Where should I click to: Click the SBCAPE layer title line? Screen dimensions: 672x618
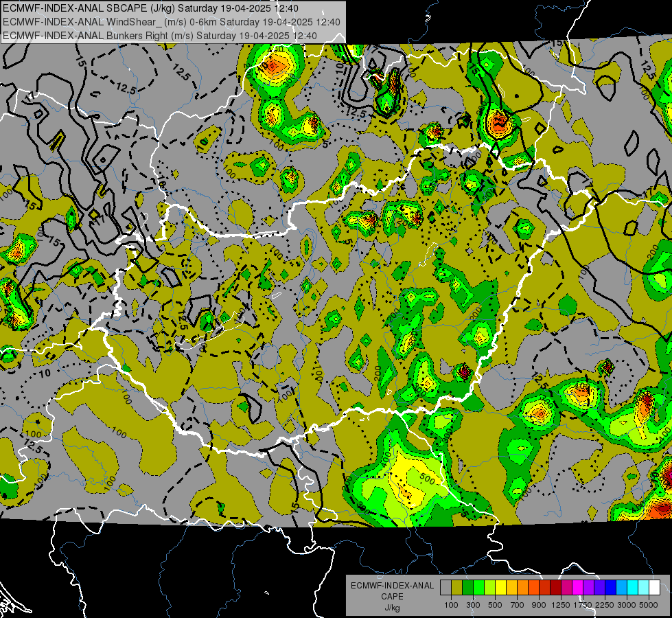pyautogui.click(x=150, y=8)
